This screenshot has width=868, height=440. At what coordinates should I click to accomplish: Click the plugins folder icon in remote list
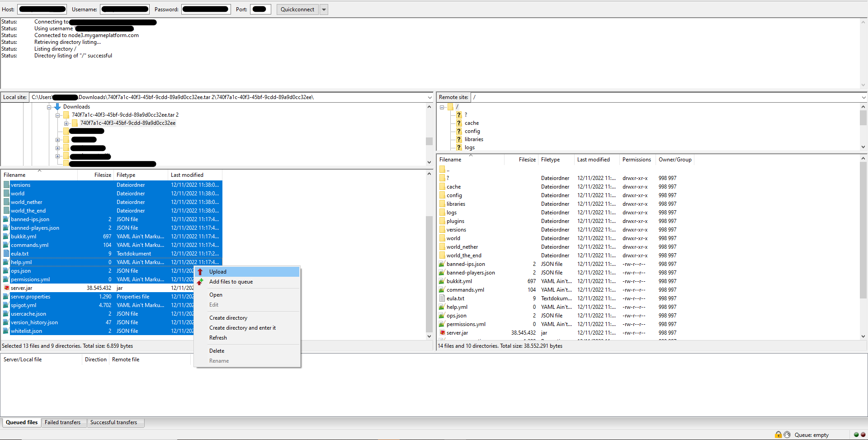(x=442, y=221)
